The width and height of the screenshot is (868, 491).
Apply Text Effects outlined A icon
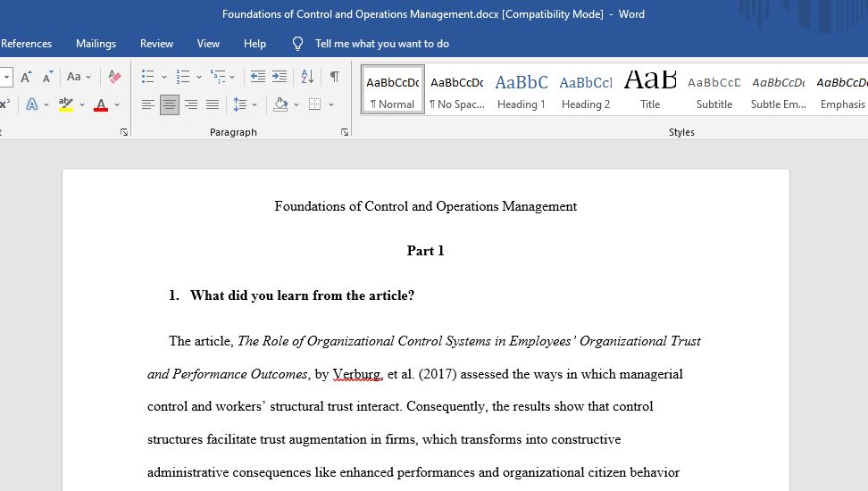(x=32, y=104)
